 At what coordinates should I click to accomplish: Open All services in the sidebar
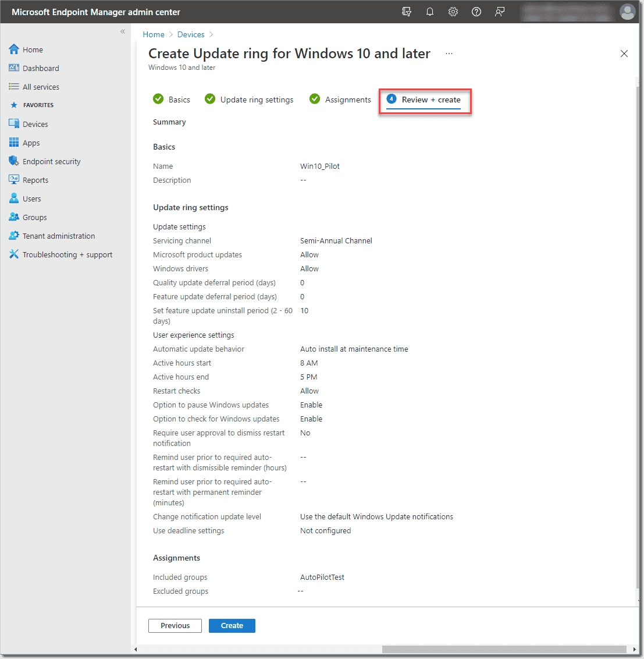(41, 87)
